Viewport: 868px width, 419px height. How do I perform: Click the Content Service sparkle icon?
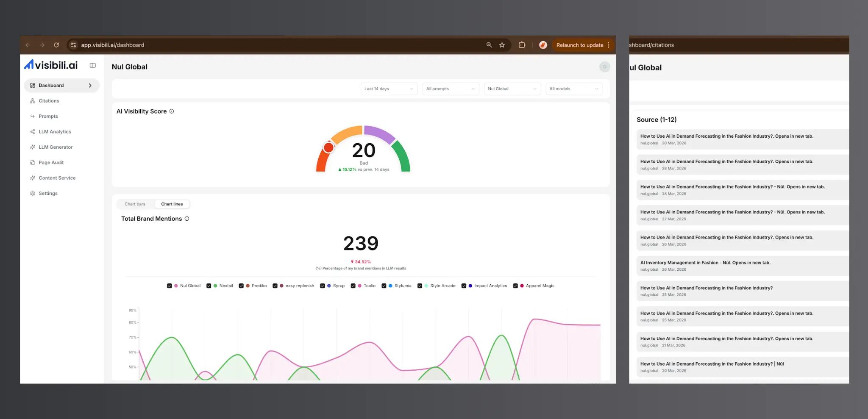tap(33, 178)
